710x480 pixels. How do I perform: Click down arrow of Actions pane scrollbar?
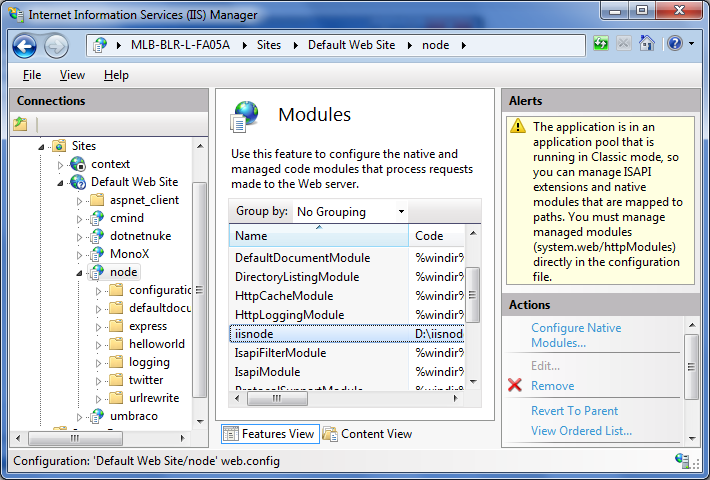pyautogui.click(x=692, y=438)
